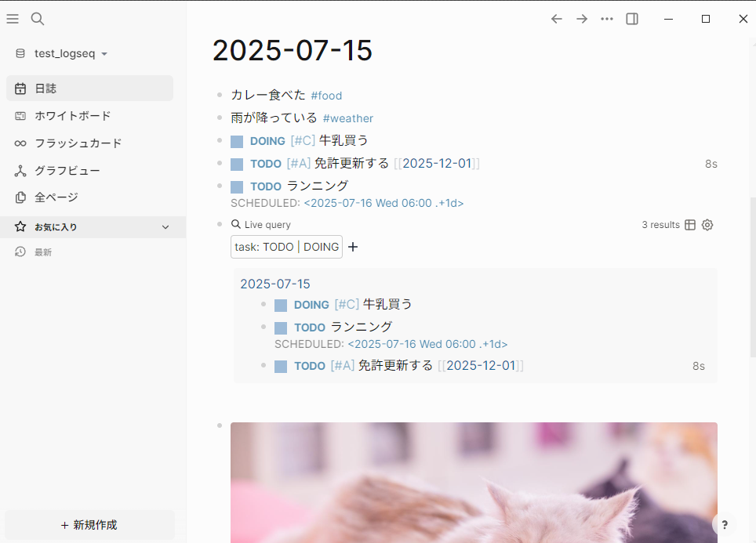Edit the task: TODO | DOING query field
This screenshot has width=756, height=543.
click(x=286, y=247)
